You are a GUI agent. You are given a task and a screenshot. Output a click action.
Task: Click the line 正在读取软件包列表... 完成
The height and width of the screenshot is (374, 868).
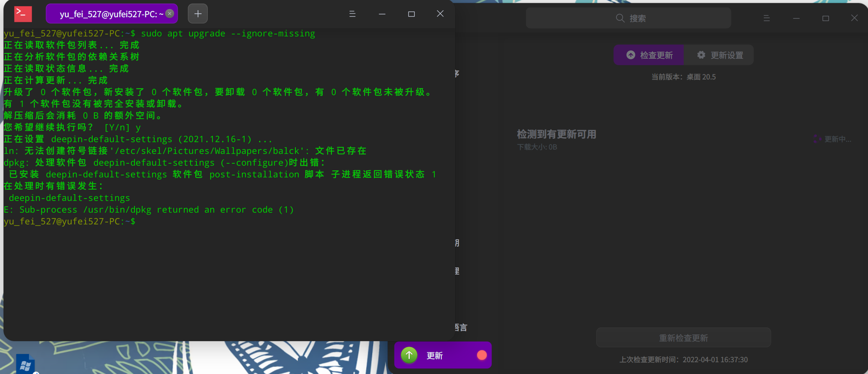72,45
